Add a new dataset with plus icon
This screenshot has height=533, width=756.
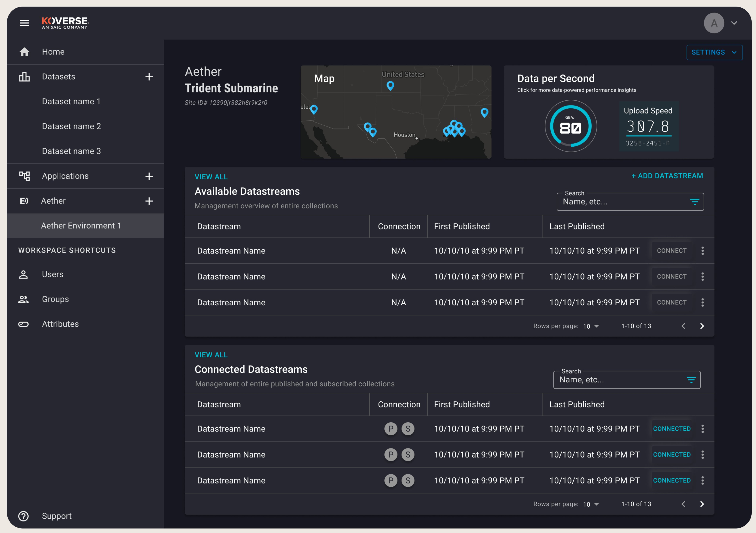coord(149,77)
